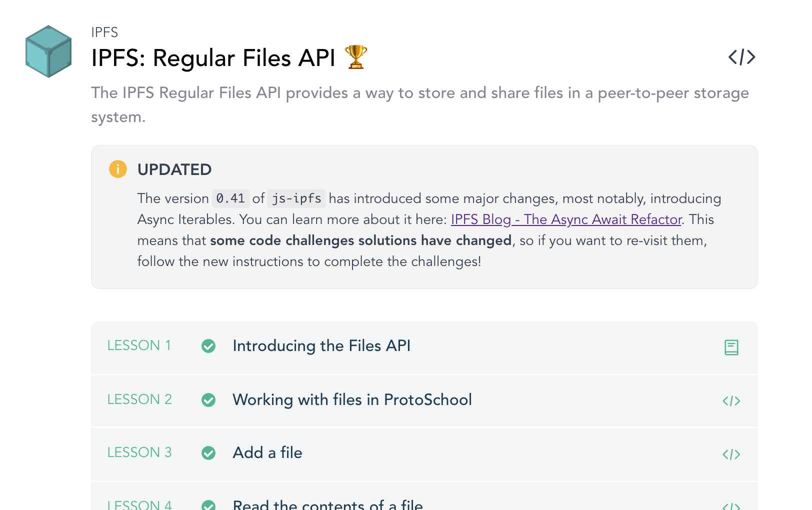The width and height of the screenshot is (812, 510).
Task: Click the IPFS label above the title
Action: click(104, 32)
